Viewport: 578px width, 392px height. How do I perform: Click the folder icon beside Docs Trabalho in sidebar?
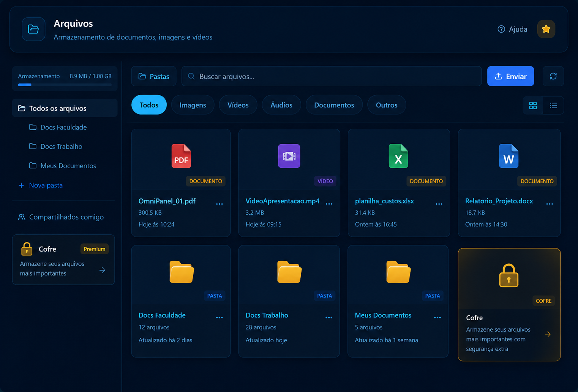tap(33, 146)
